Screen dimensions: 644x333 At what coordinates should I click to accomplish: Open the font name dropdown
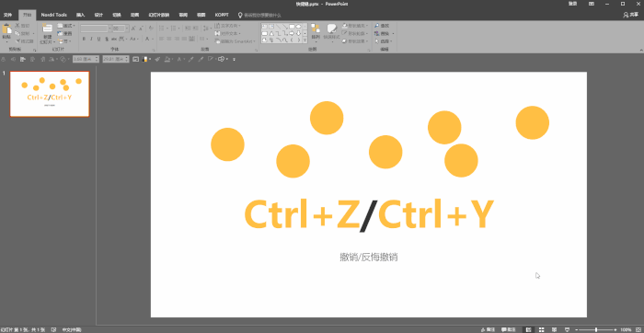click(109, 29)
